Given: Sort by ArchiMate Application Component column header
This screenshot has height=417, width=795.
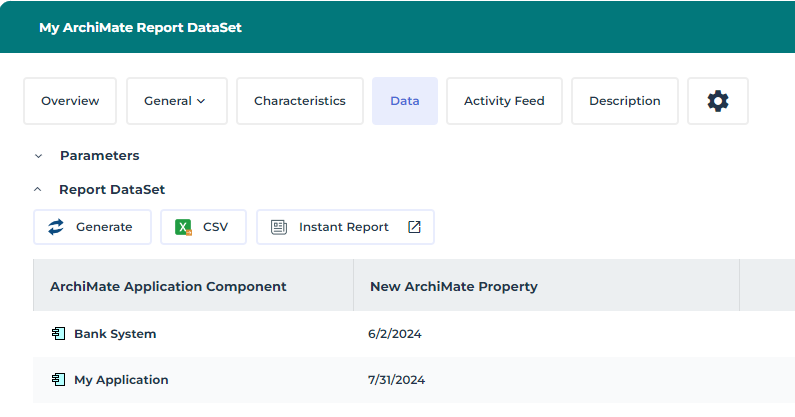Looking at the screenshot, I should point(168,287).
